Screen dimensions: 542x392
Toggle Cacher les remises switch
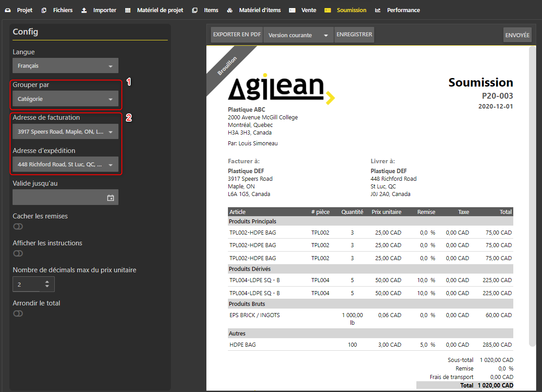(18, 226)
